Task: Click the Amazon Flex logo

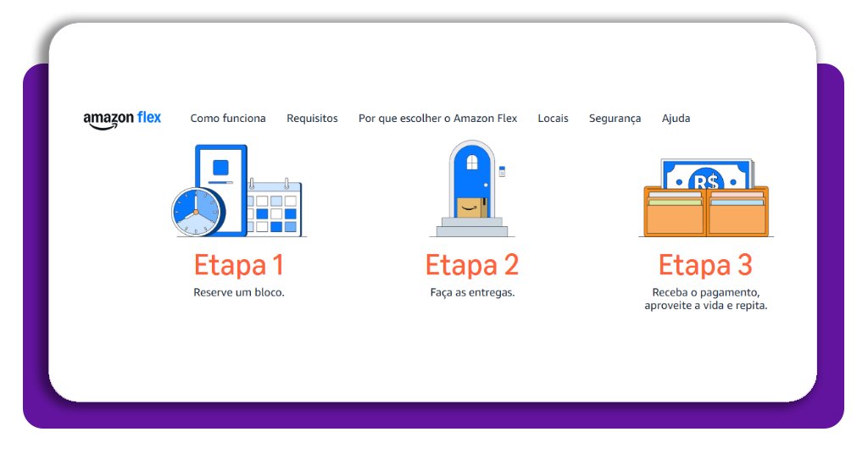Action: point(122,119)
